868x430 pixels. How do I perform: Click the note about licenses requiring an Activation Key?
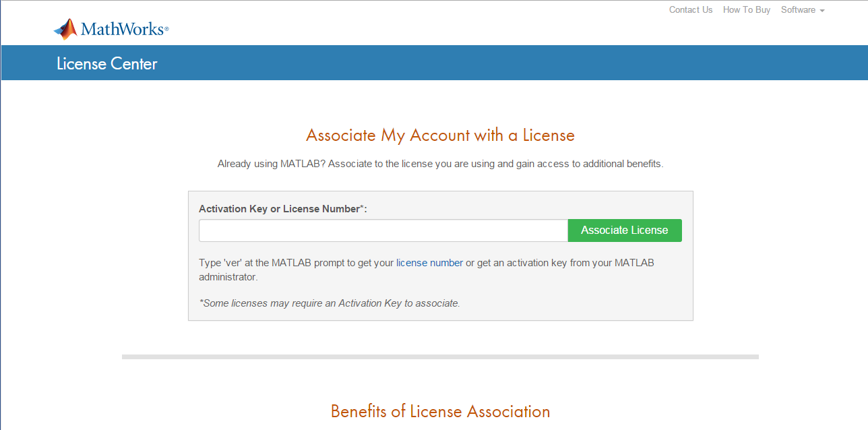[x=330, y=303]
